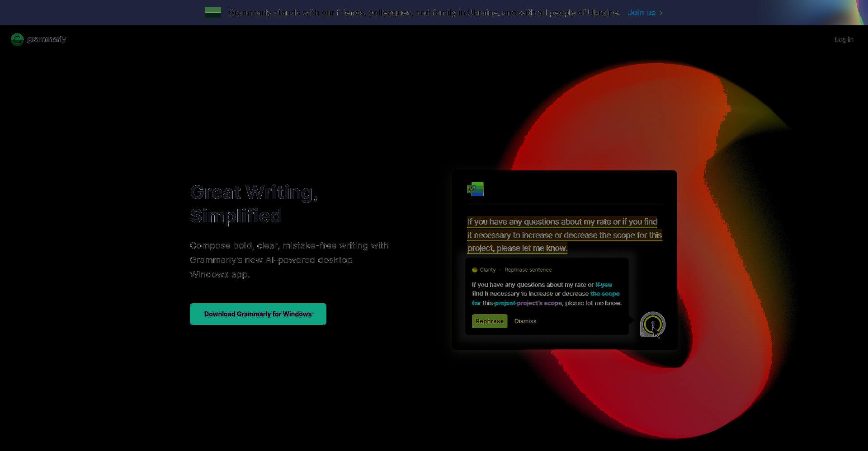Viewport: 868px width, 451px height.
Task: Click the floating Grammarly suggestion counter badge
Action: pos(652,324)
